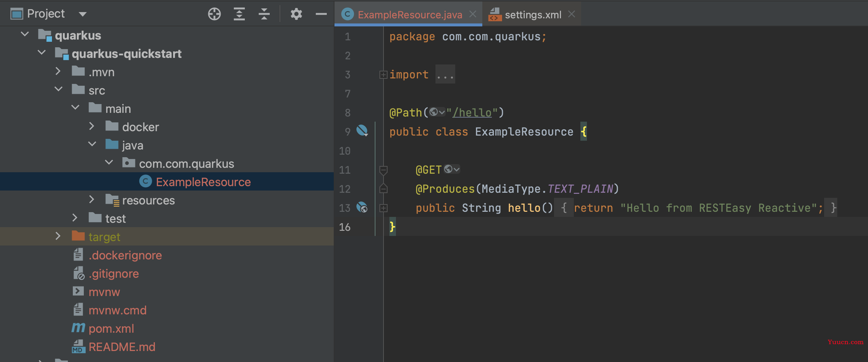Expand the docker folder
Viewport: 868px width, 362px height.
pos(91,126)
